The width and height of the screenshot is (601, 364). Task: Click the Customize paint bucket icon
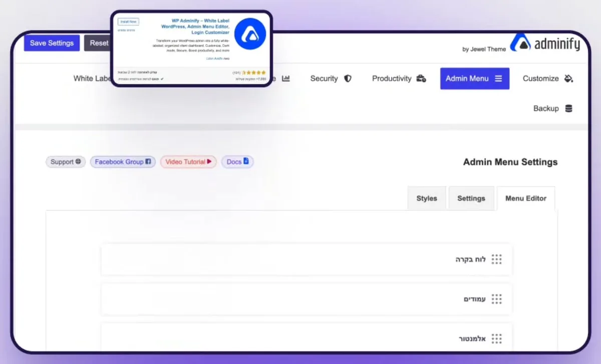click(568, 79)
